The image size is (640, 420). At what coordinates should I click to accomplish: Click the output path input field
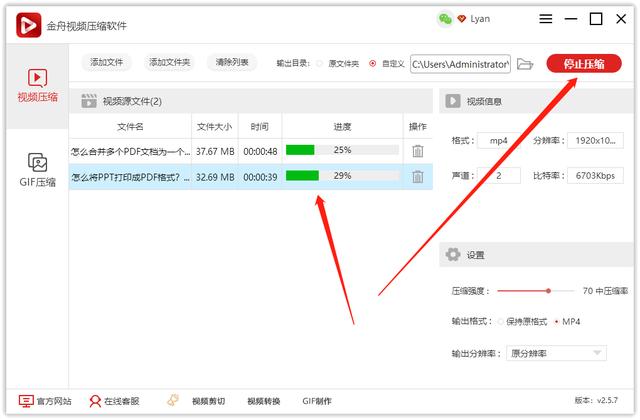(x=460, y=64)
